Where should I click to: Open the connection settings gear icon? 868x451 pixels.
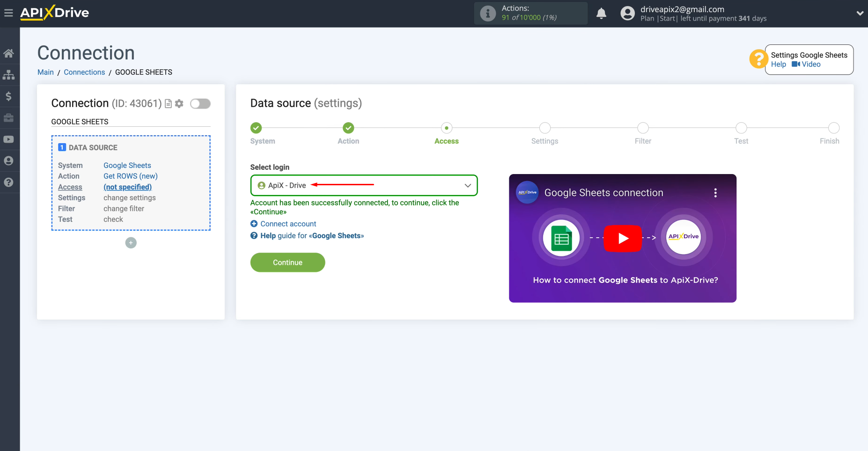click(x=179, y=103)
